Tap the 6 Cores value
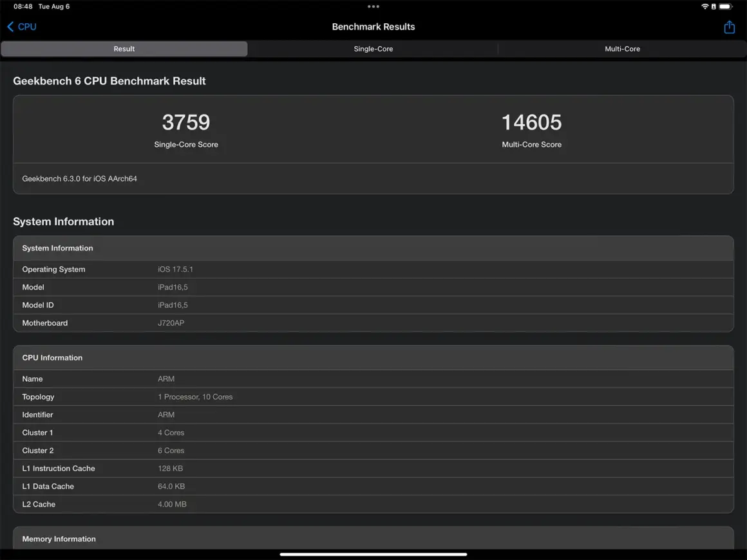 [171, 451]
